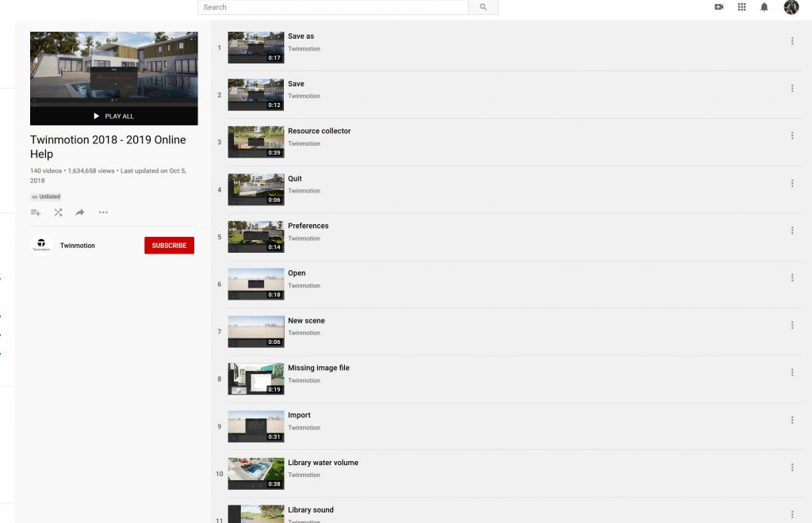Subscribe to the Twinmotion channel
The height and width of the screenshot is (523, 812).
(x=169, y=246)
